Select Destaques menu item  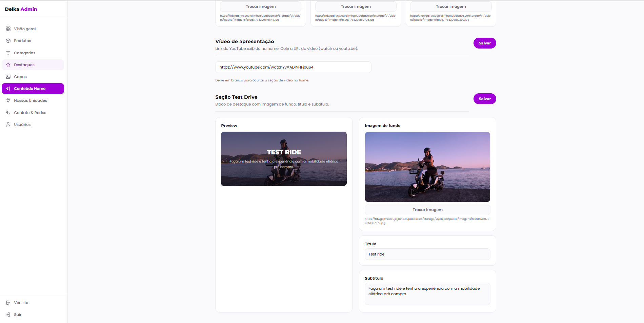click(x=33, y=65)
